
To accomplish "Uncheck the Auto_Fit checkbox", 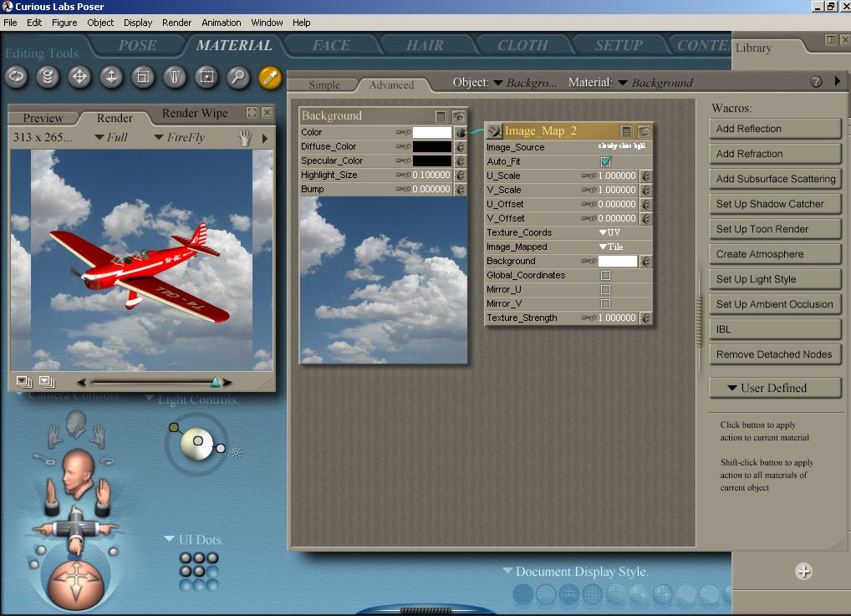I will [x=606, y=161].
